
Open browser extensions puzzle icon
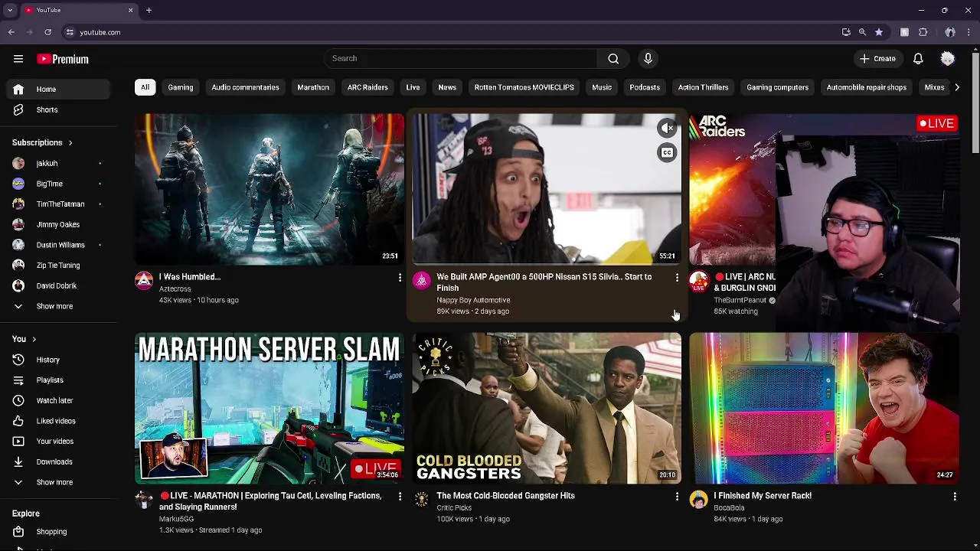(x=923, y=32)
